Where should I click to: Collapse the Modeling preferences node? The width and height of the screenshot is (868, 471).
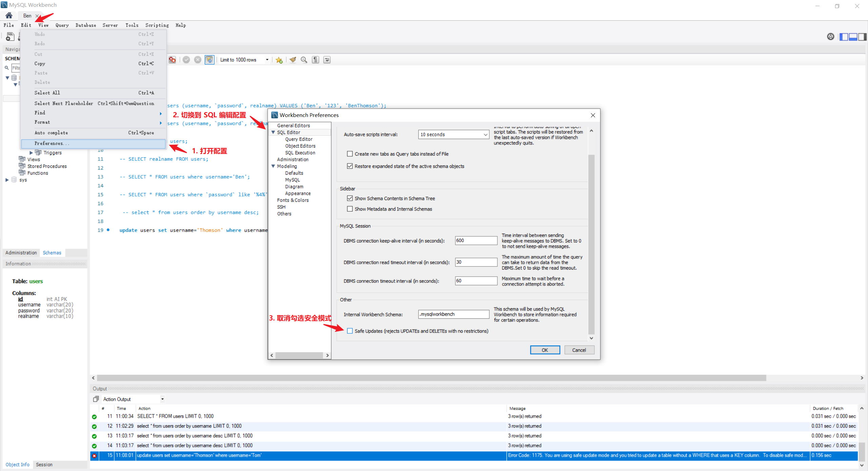[273, 166]
